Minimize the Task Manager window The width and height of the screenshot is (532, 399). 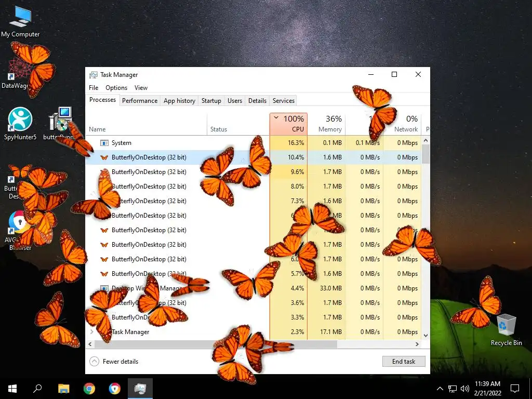click(x=371, y=74)
